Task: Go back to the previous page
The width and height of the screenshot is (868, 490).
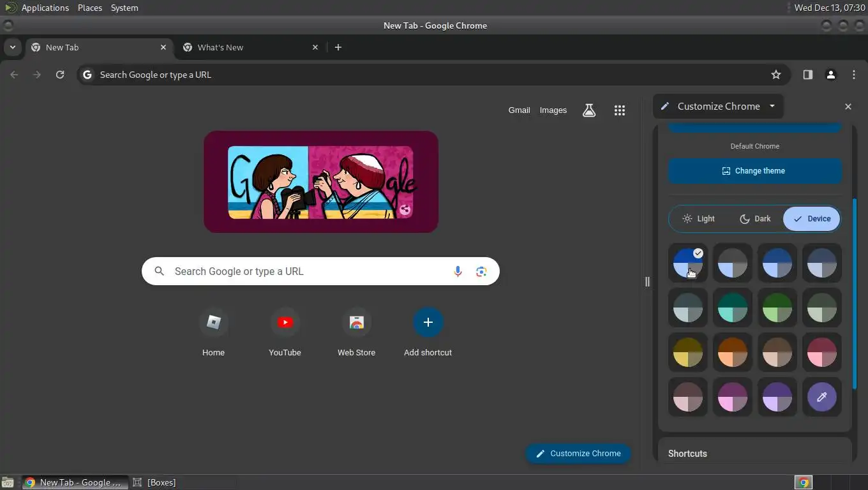Action: point(14,75)
